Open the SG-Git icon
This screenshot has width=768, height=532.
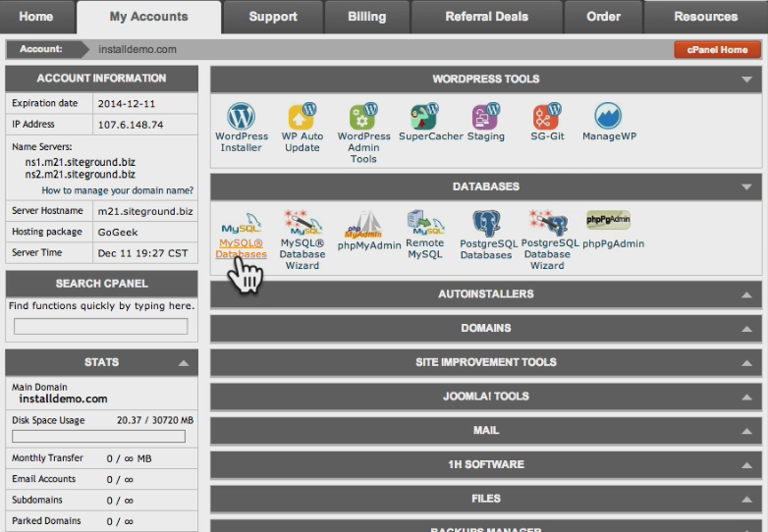pos(547,117)
